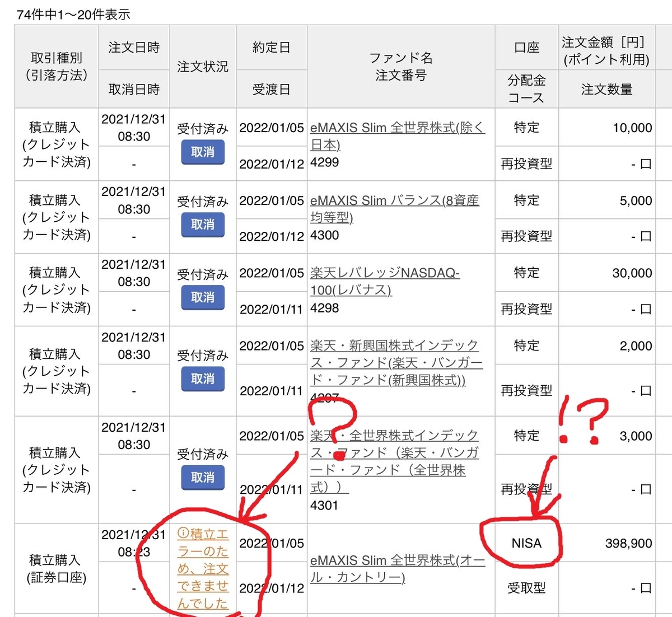Cancel the 楽天・新興国株式インデックス・ファンド order
Screen dimensions: 672x617
(x=203, y=379)
